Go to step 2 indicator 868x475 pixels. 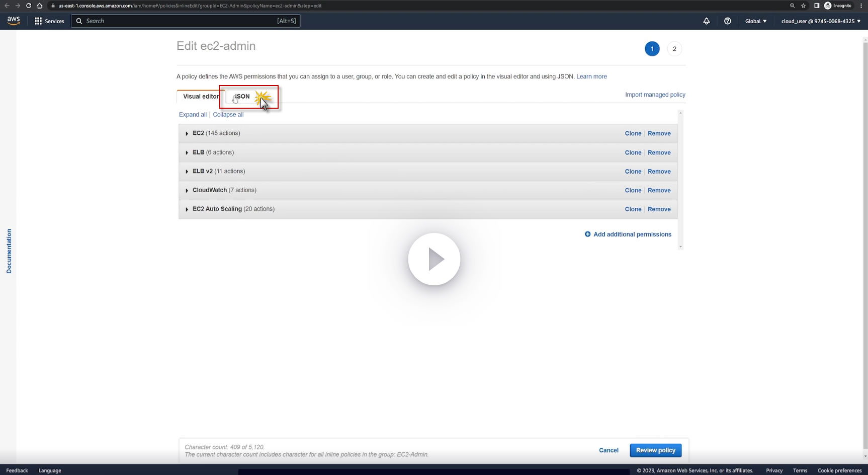[x=674, y=49]
